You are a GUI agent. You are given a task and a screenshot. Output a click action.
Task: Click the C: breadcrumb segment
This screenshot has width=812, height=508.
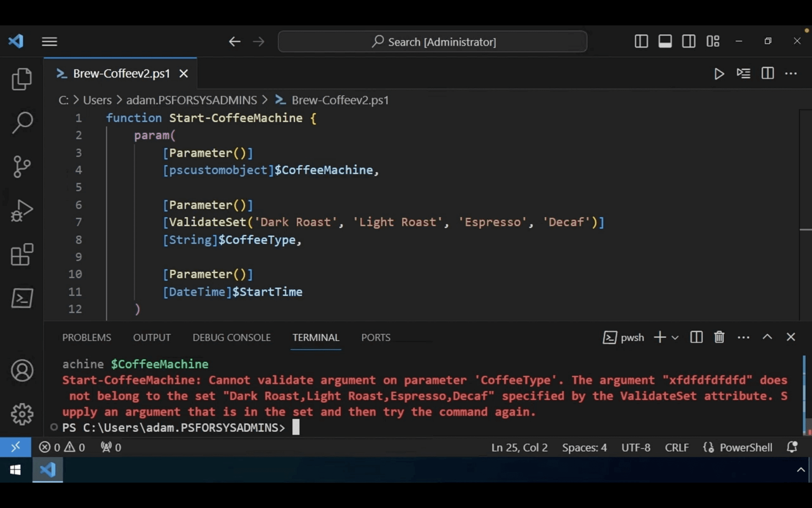tap(63, 100)
